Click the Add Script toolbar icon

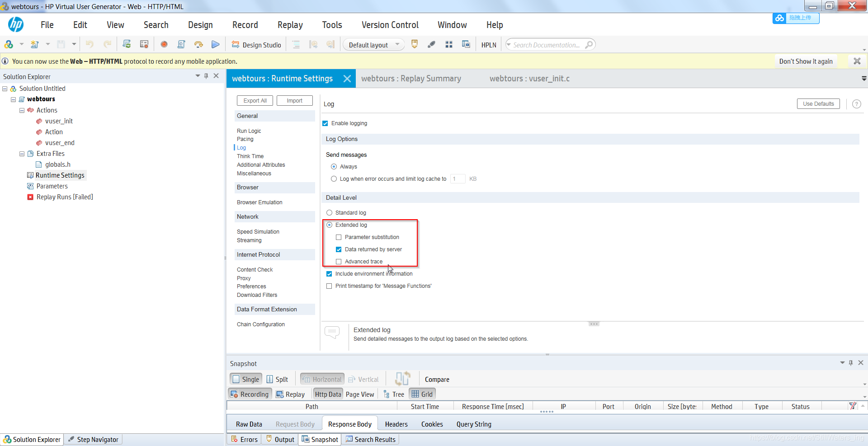[x=9, y=44]
